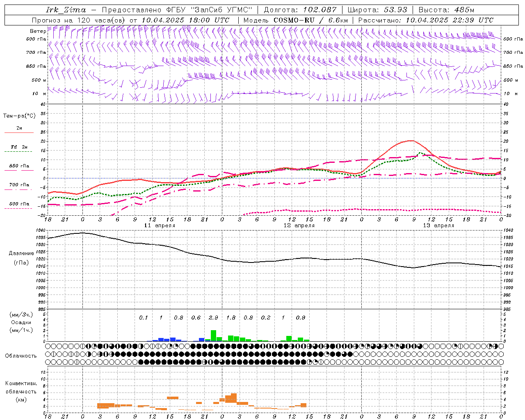This screenshot has width=525, height=420.
Task: Select the date label "13 апреля"
Action: click(438, 226)
